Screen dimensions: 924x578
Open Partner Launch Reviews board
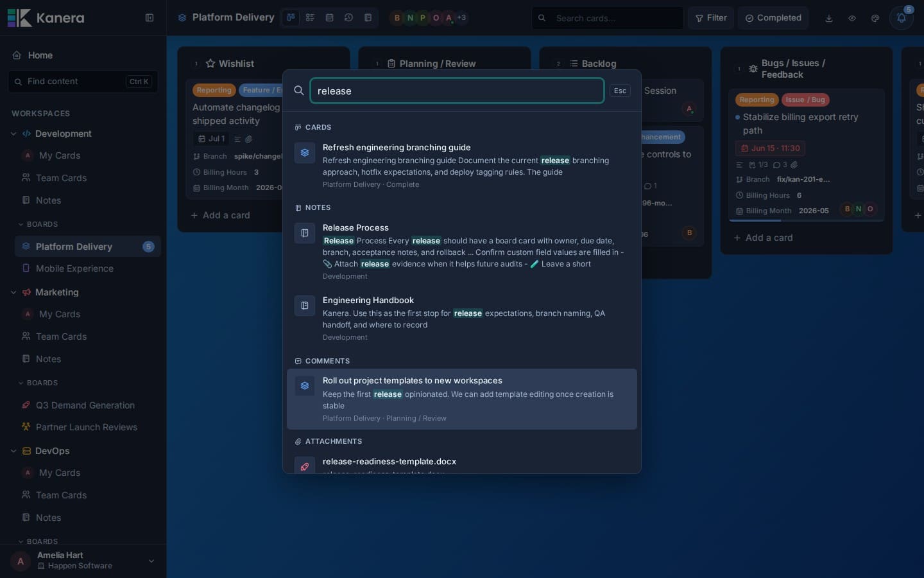click(x=88, y=427)
